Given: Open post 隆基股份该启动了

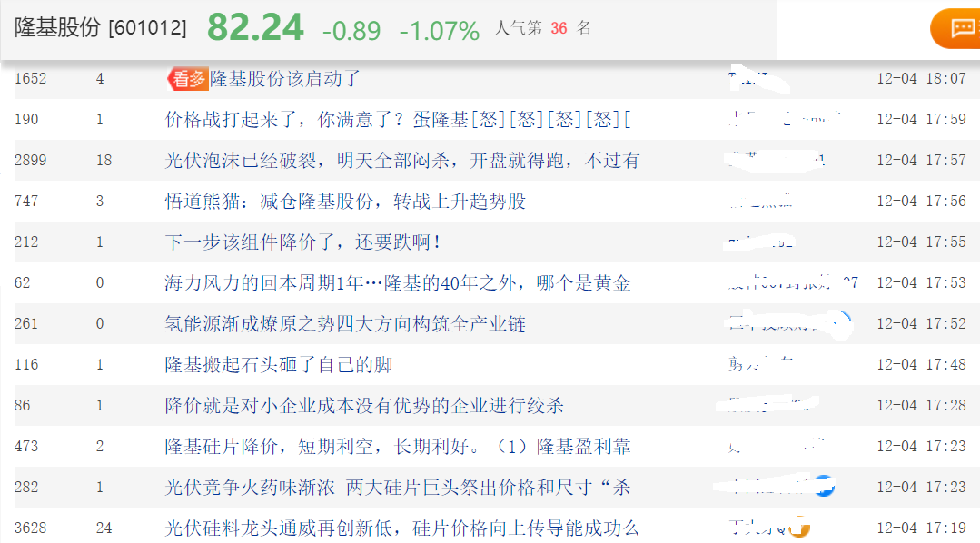Looking at the screenshot, I should click(x=285, y=79).
